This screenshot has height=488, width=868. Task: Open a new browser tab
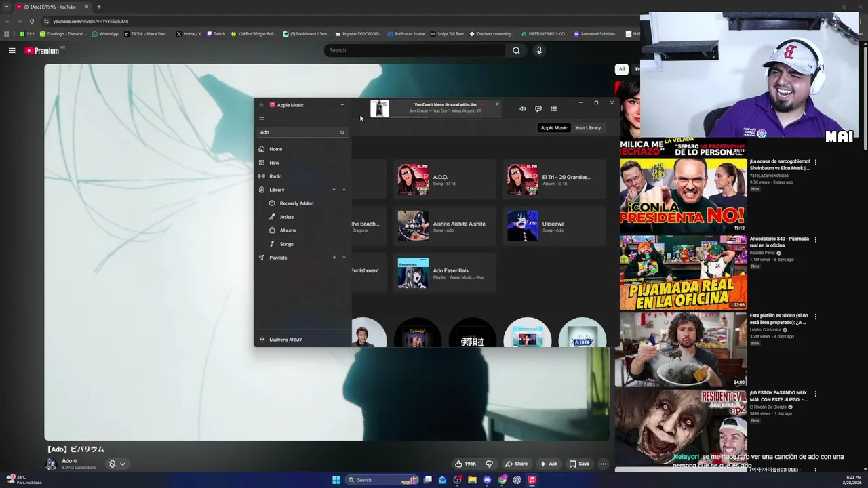[x=98, y=7]
